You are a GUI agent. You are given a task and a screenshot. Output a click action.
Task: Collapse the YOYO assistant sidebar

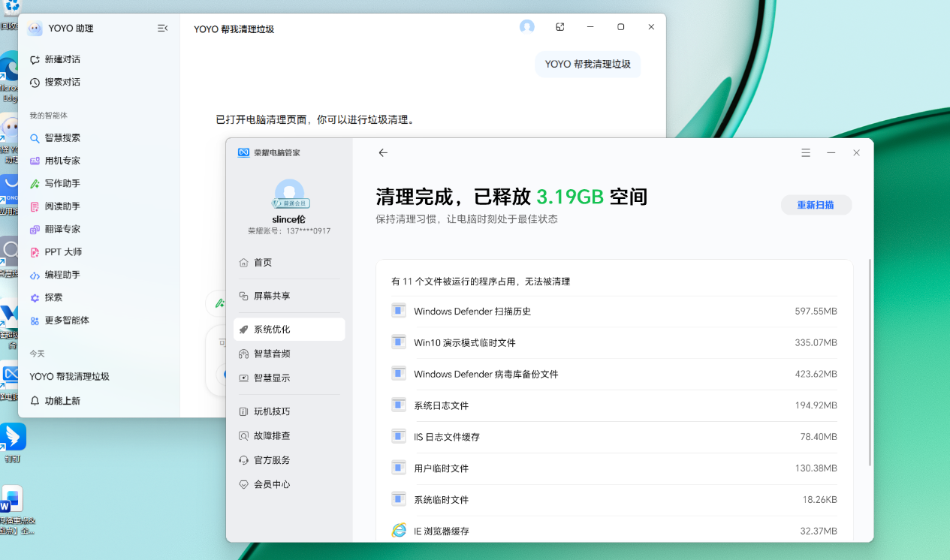162,29
